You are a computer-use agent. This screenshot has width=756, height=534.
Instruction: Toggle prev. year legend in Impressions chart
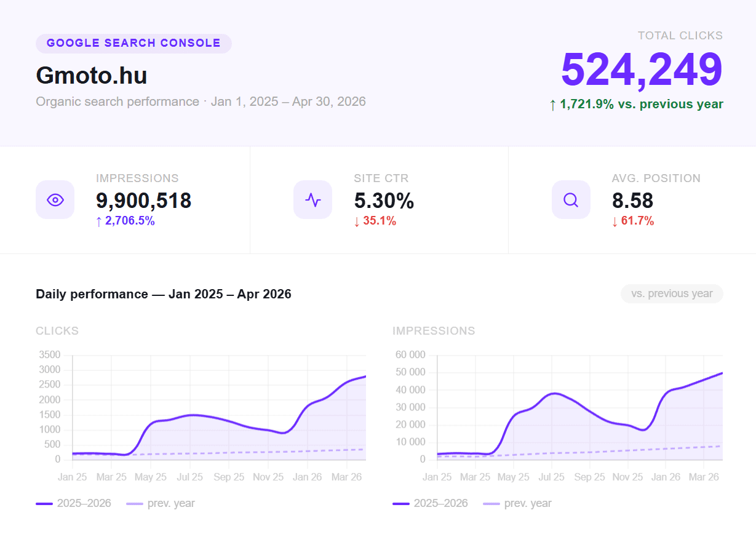click(517, 503)
